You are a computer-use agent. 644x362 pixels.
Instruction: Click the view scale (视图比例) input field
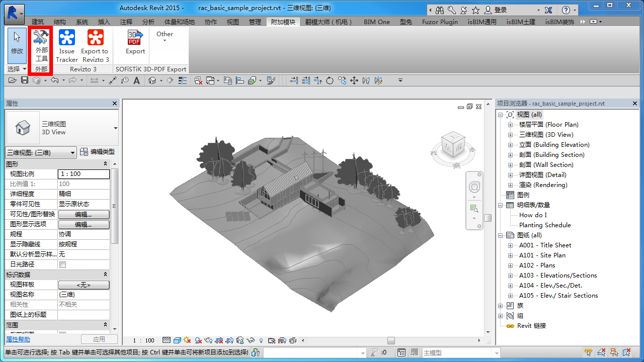(x=84, y=174)
